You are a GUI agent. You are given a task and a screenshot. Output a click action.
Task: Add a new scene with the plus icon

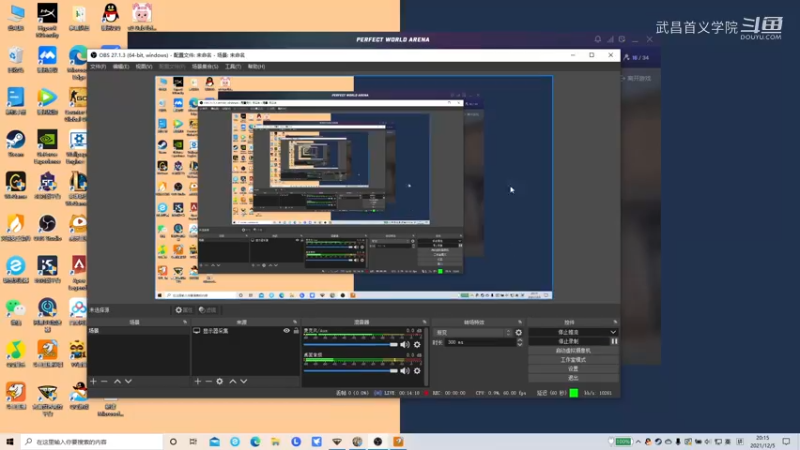(x=93, y=381)
